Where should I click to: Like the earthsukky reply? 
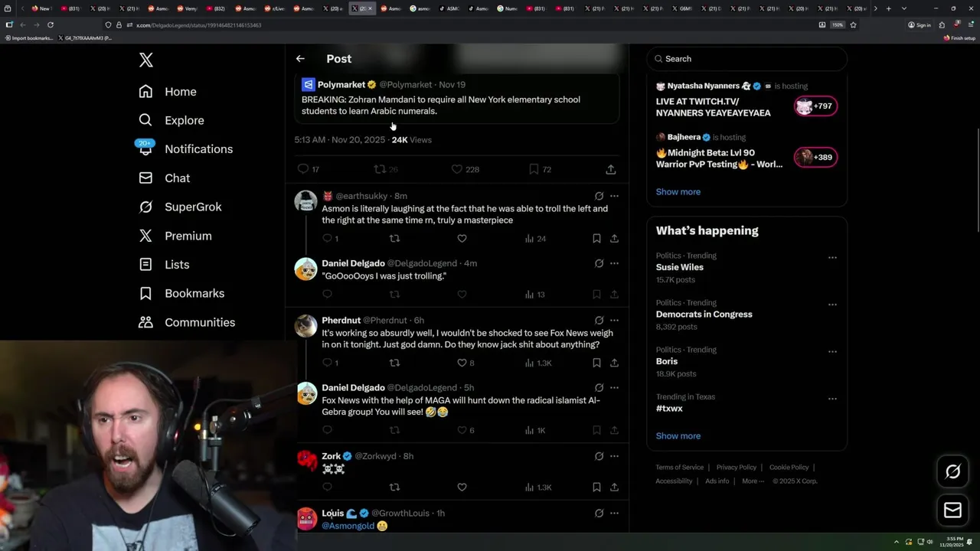[462, 239]
